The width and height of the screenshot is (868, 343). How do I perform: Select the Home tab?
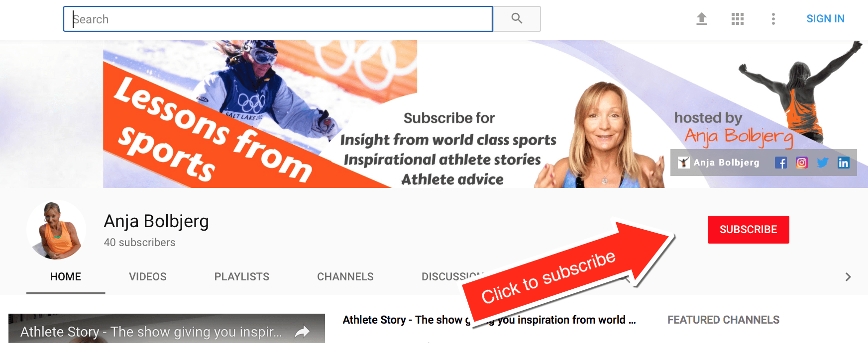click(x=66, y=277)
